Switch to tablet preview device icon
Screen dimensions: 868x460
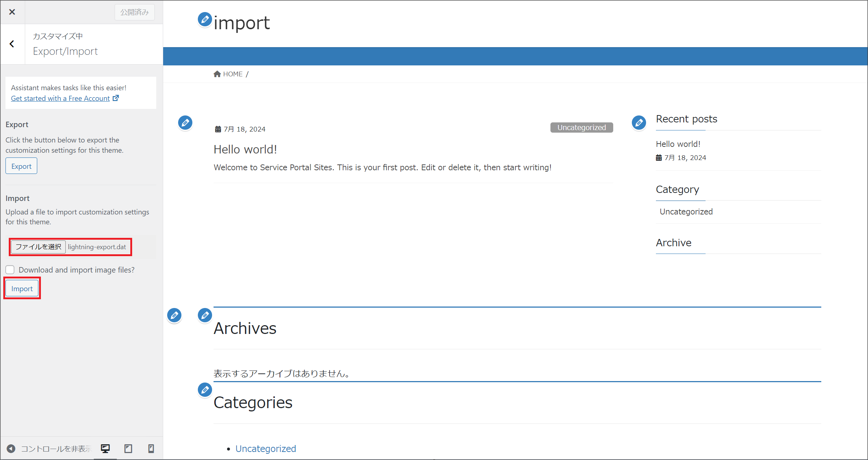[128, 448]
